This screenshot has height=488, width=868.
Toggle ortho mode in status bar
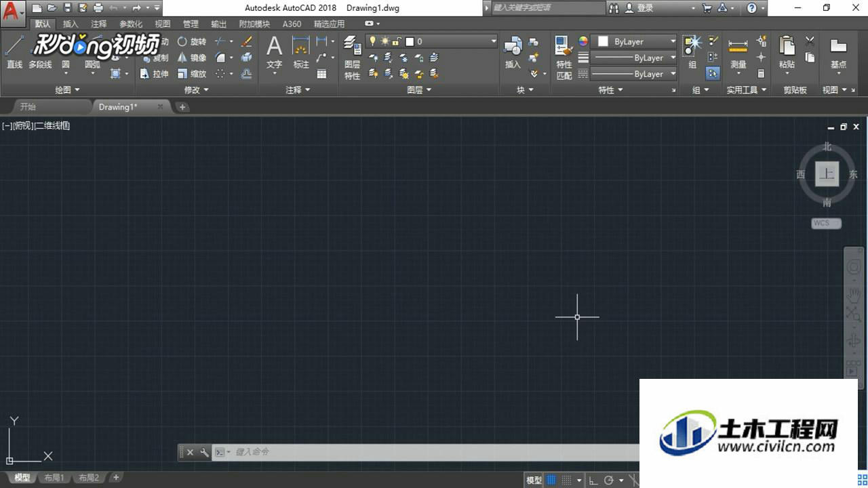pyautogui.click(x=592, y=480)
